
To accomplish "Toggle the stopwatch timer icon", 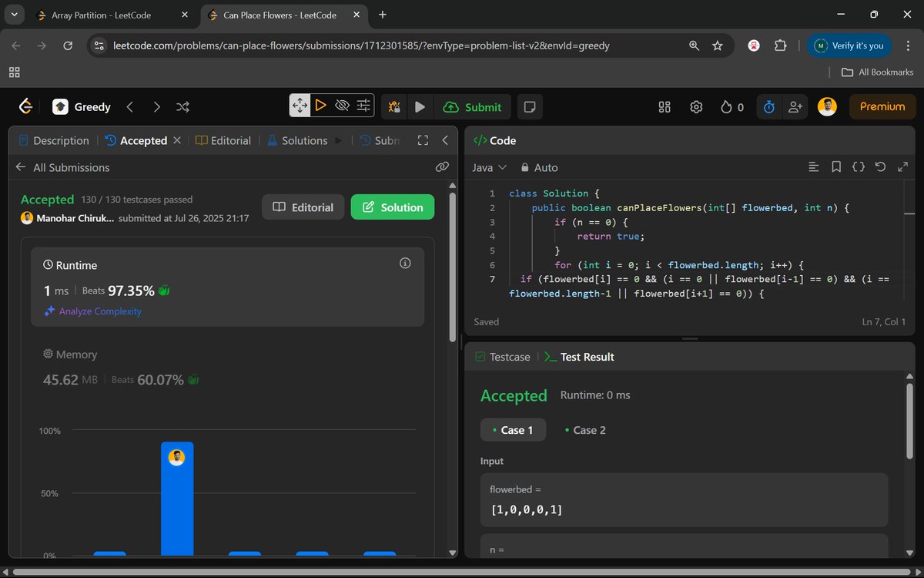I will pos(768,107).
